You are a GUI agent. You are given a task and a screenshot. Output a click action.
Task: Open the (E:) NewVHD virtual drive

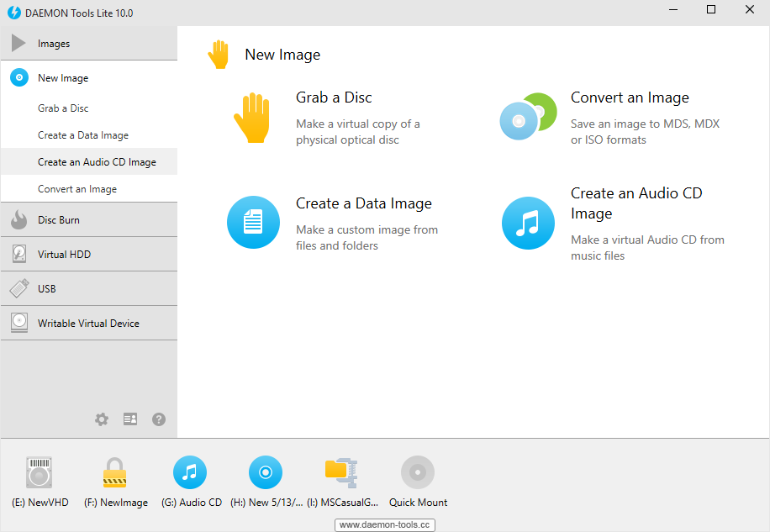tap(39, 472)
